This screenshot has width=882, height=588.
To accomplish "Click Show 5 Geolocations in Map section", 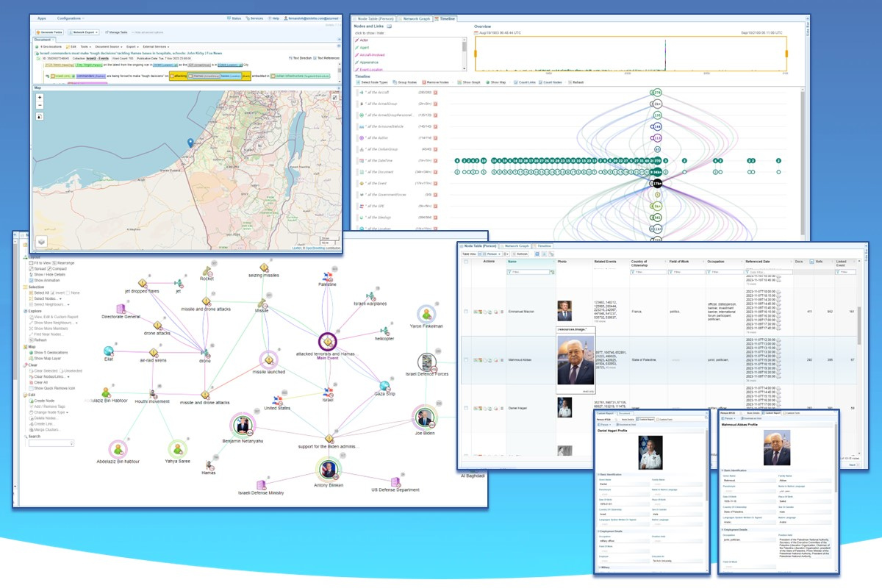I will point(49,352).
